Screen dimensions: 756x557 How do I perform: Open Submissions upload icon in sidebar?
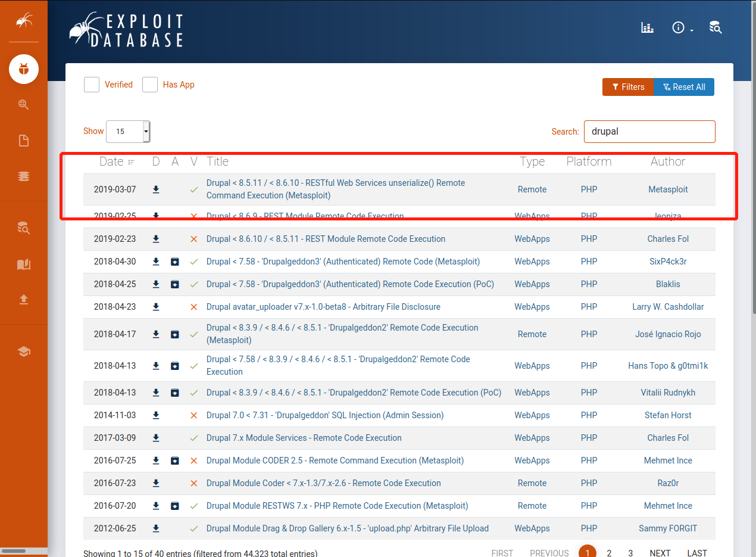click(24, 300)
